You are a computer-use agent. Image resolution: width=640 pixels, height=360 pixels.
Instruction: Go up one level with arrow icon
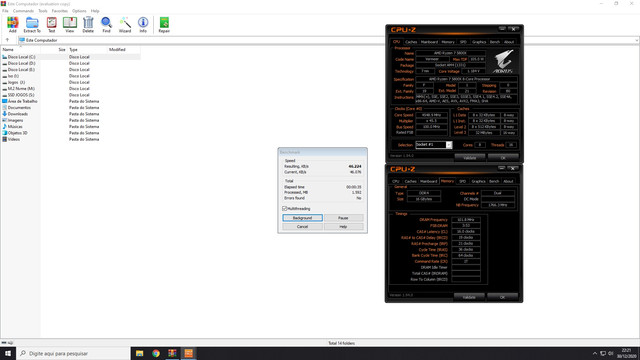[x=7, y=40]
